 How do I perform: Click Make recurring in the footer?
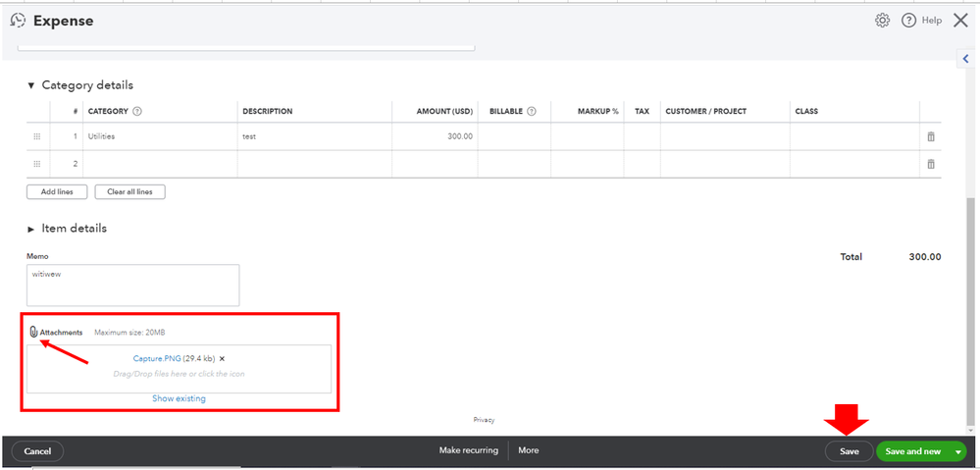click(469, 450)
